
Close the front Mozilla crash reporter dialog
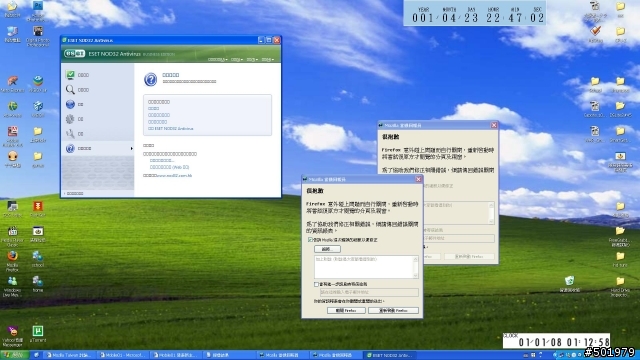[418, 180]
